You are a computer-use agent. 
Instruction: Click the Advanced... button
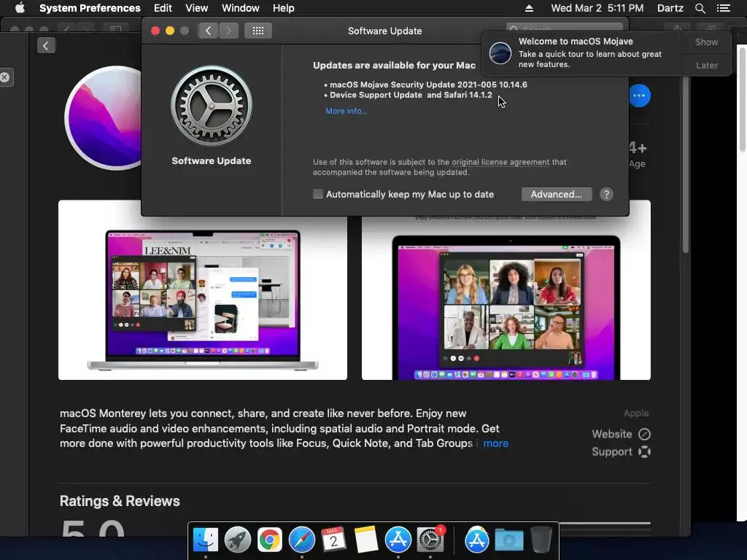pos(557,194)
